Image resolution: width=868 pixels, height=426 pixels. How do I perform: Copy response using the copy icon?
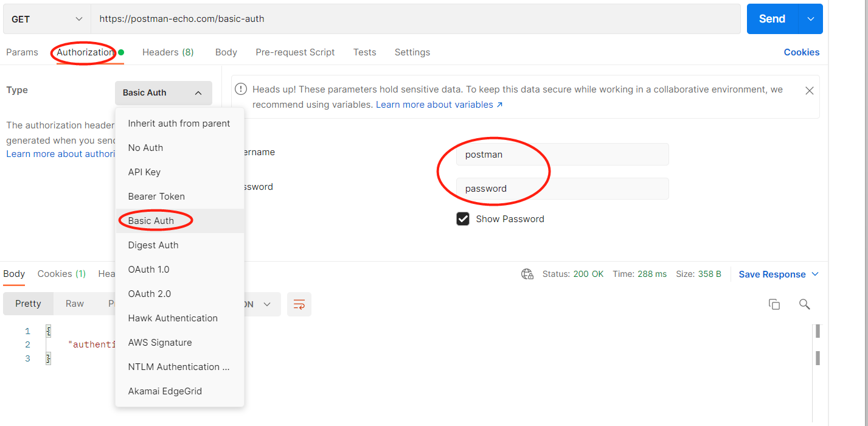coord(774,304)
